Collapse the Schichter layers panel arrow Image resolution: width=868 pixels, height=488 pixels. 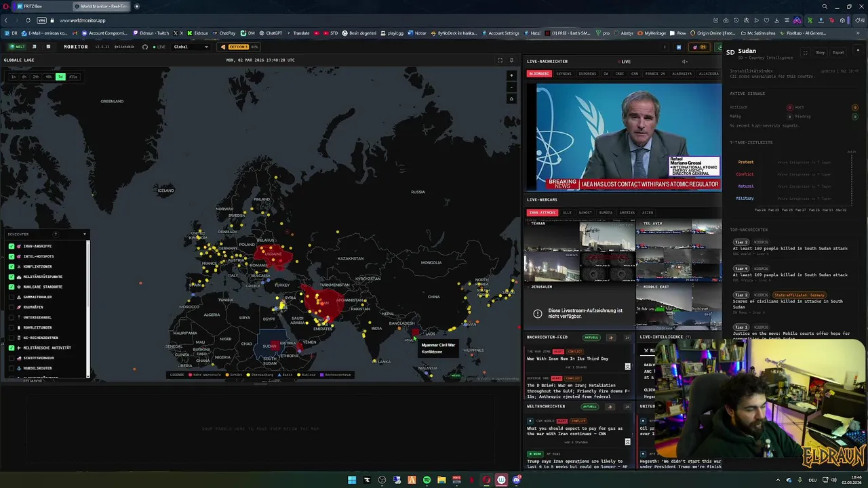pos(85,234)
